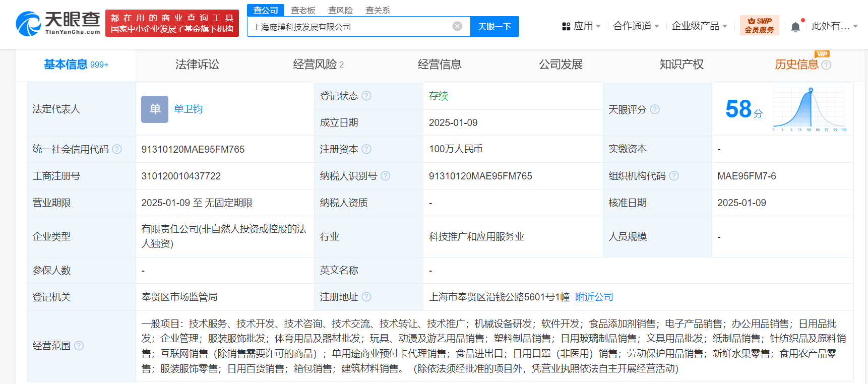Switch to the 法律诉讼 tab
868x384 pixels.
click(197, 65)
